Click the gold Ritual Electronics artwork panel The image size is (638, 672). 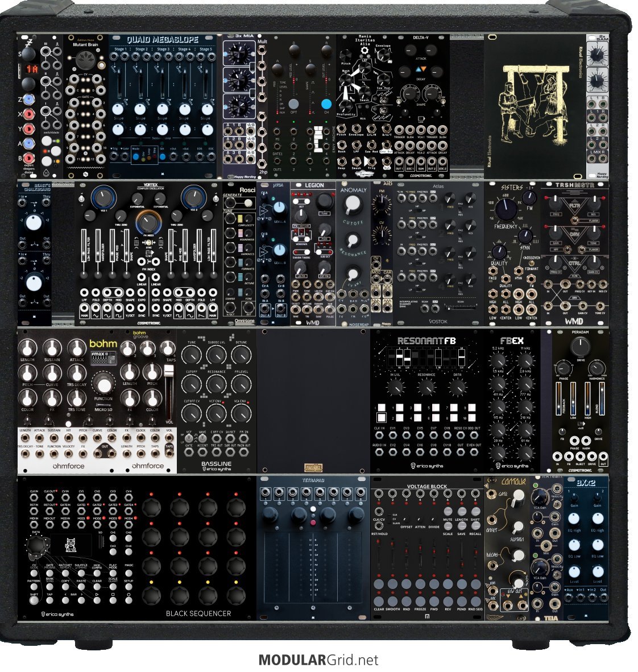point(535,106)
